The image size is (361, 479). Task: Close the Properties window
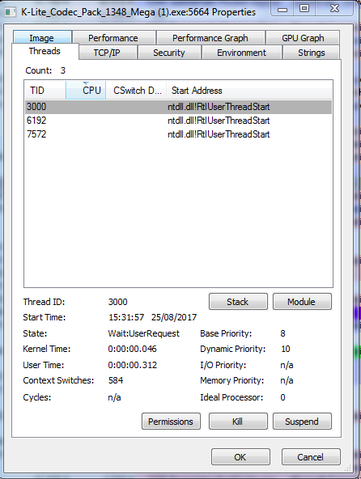pyautogui.click(x=334, y=9)
